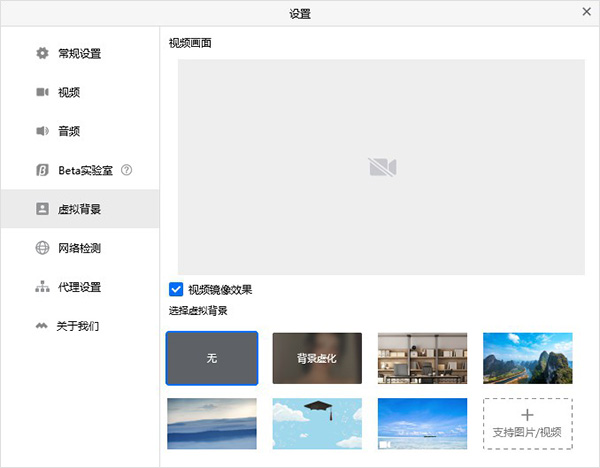Select the bookshelf office background
This screenshot has height=468, width=600.
[422, 358]
